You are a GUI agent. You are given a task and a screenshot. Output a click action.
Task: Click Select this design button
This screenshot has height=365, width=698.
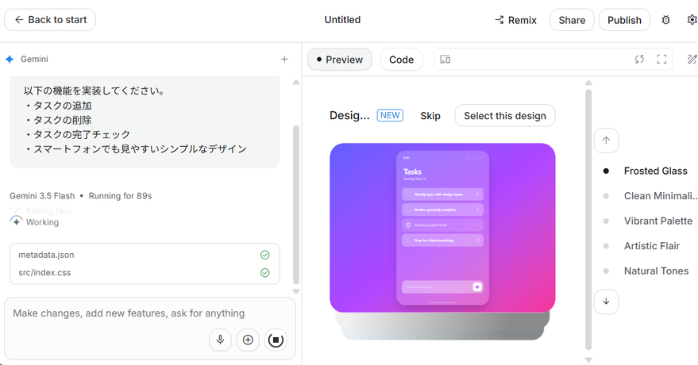505,116
